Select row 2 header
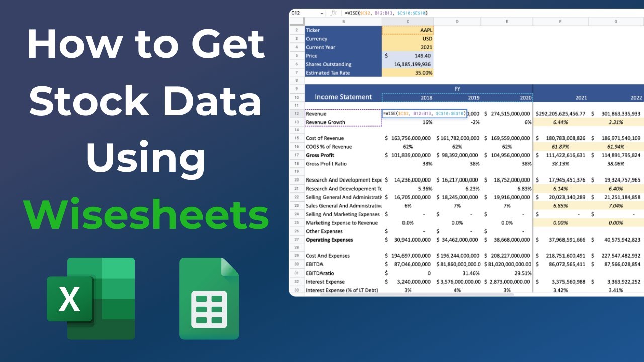 297,30
